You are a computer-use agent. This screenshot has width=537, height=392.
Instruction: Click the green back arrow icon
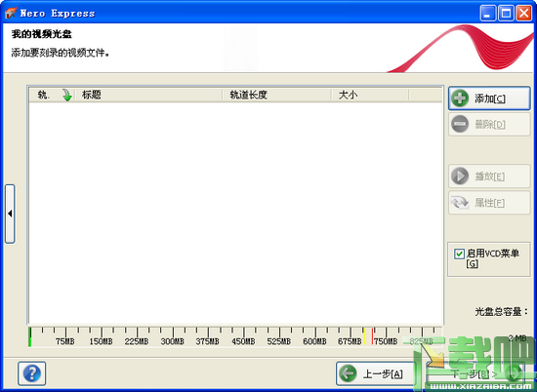tap(348, 373)
